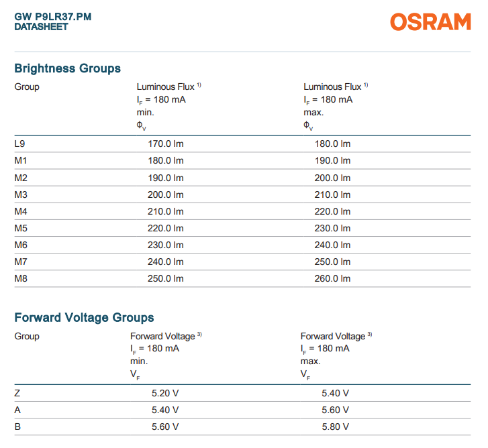Click the M8 maximum value 260.0 lm
This screenshot has width=488, height=448.
pos(332,278)
